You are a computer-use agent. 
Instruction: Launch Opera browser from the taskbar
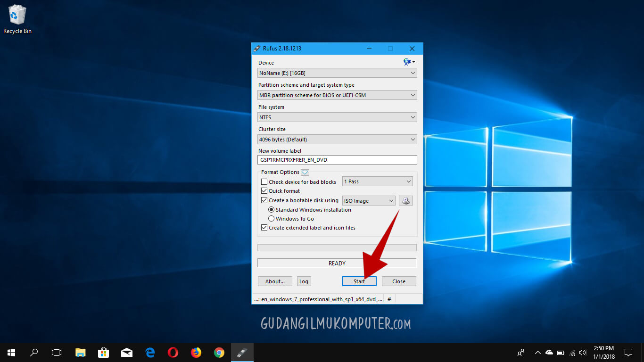coord(173,353)
